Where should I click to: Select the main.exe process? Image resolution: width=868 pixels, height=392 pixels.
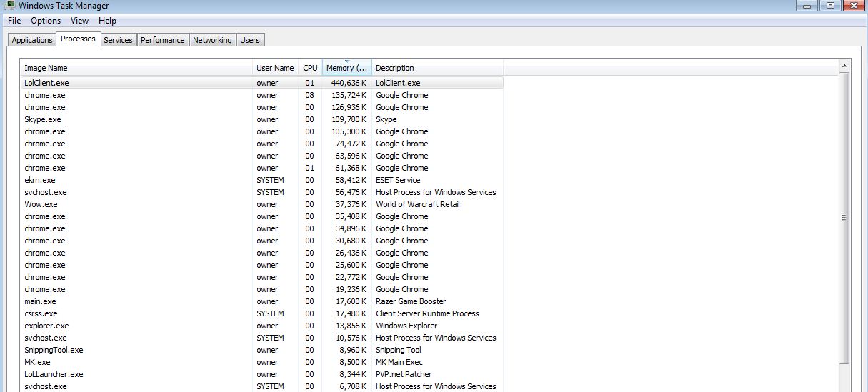pyautogui.click(x=262, y=301)
